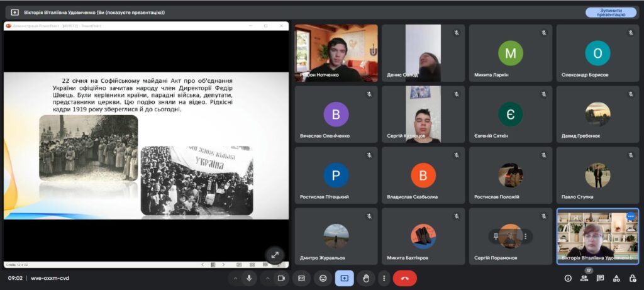The height and width of the screenshot is (290, 644).
Task: Click the stop presentation button
Action: point(611,12)
